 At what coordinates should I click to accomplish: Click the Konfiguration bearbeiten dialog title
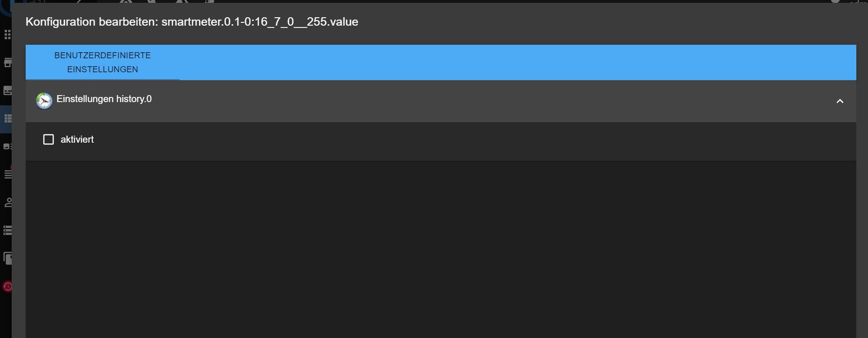coord(192,22)
